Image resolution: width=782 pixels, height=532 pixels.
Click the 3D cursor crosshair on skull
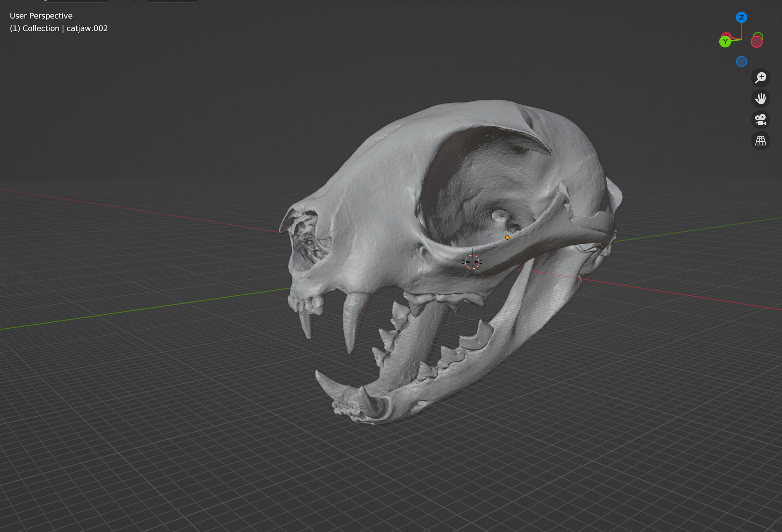(x=472, y=262)
